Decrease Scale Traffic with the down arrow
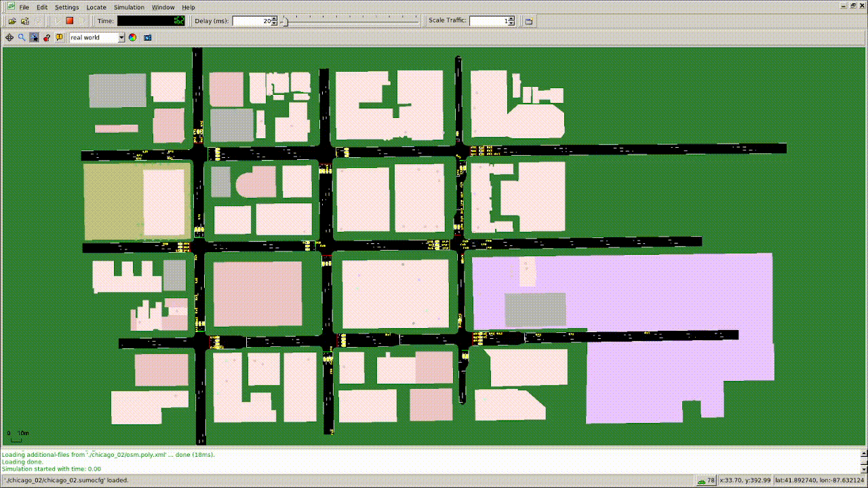The image size is (868, 488). click(511, 24)
